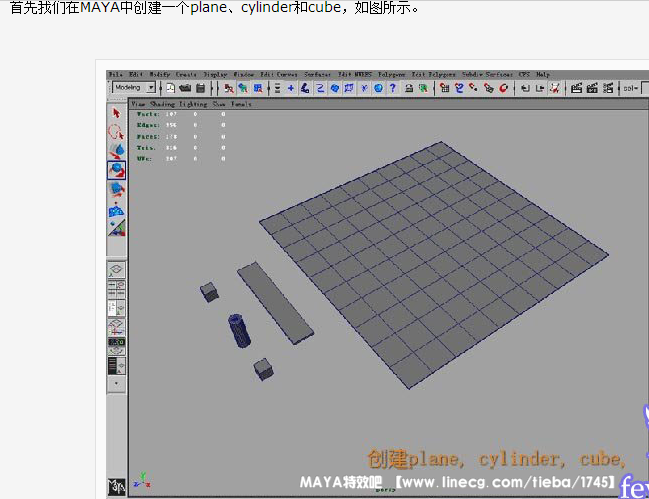
Task: Click the Show Manipulator tool icon
Action: click(117, 228)
